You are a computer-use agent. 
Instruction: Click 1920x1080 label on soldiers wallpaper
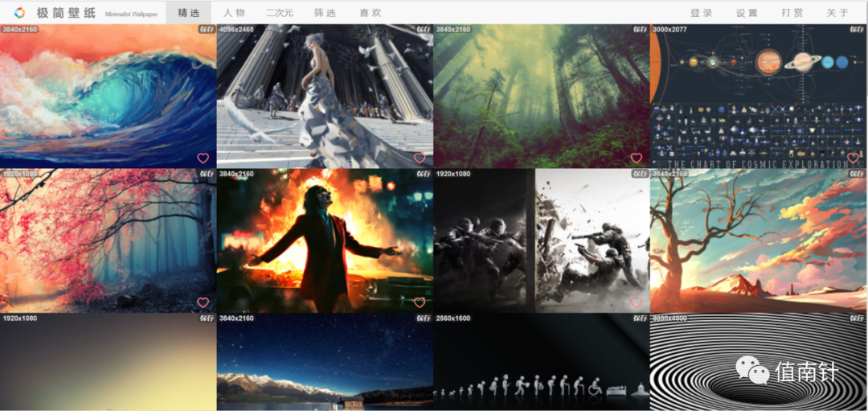(453, 174)
